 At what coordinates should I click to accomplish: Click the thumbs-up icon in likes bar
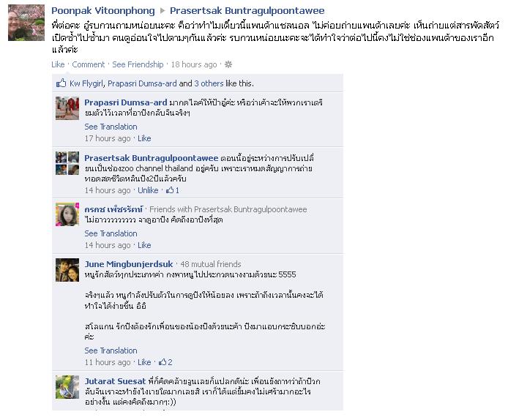click(61, 83)
